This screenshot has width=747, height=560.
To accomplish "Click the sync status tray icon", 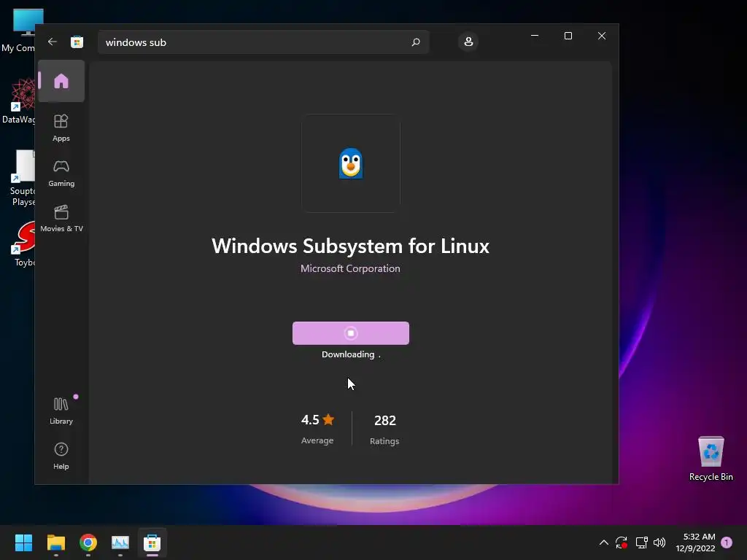I will click(622, 542).
